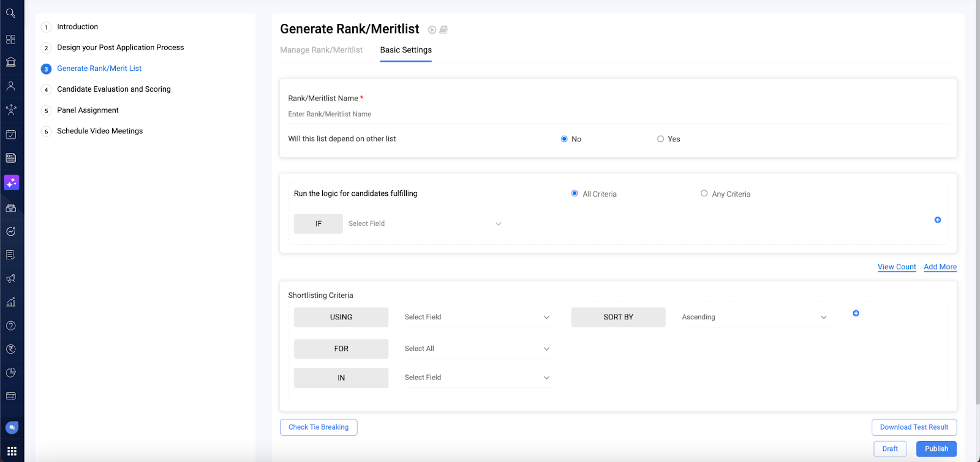Screen dimensions: 980x462
Task: Click the megaphone announcements sidebar icon
Action: [11, 278]
